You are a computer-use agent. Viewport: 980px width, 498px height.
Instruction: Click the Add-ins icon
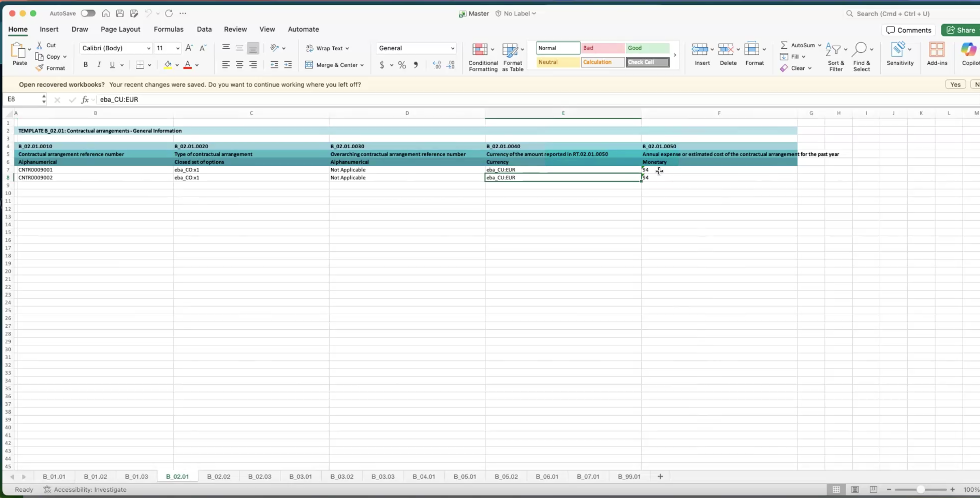tap(937, 49)
